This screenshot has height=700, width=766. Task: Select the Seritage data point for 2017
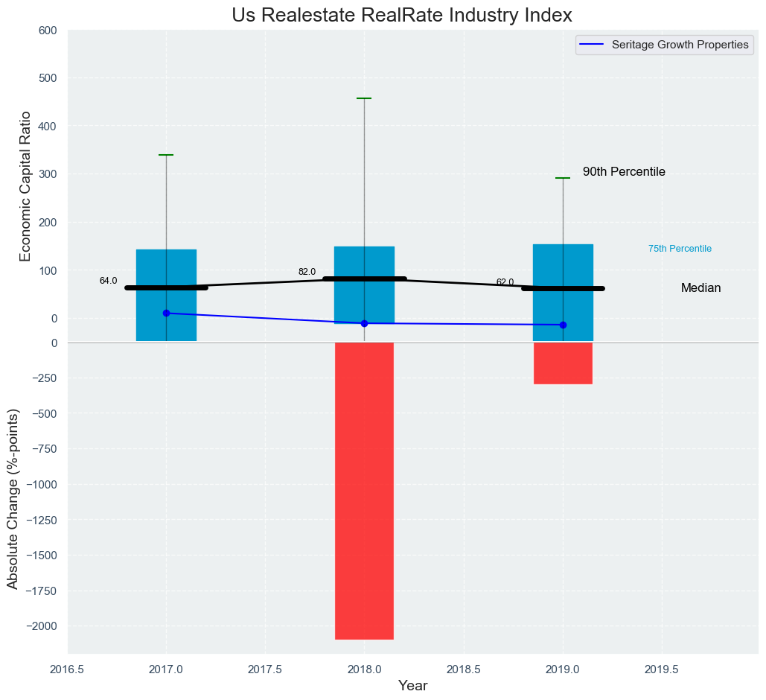coord(166,314)
